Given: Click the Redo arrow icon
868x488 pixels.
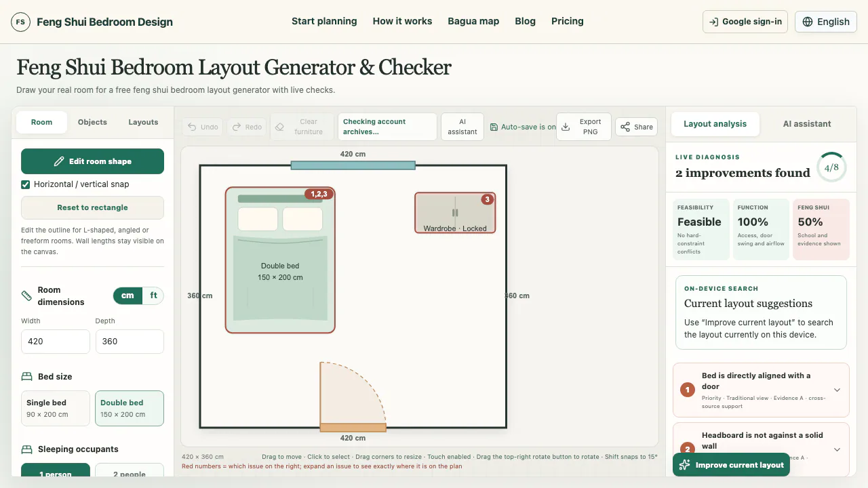Looking at the screenshot, I should point(237,127).
